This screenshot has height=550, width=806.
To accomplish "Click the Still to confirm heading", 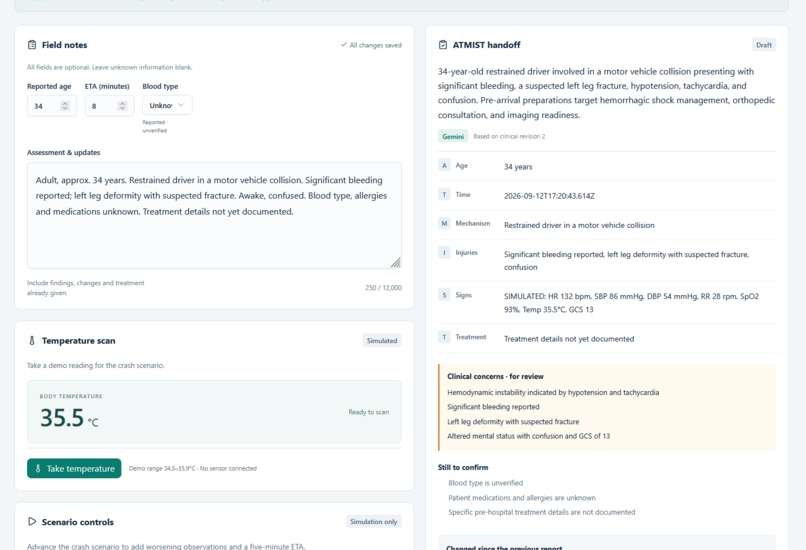I will tap(463, 467).
